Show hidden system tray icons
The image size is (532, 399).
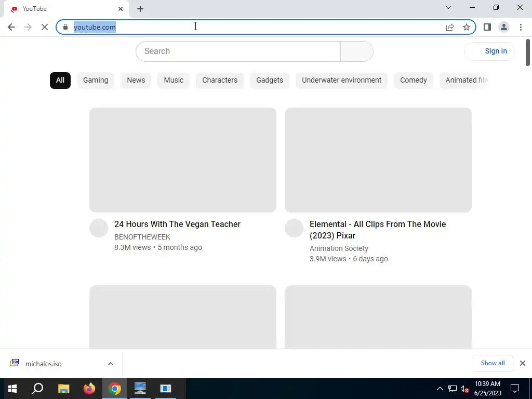click(440, 389)
